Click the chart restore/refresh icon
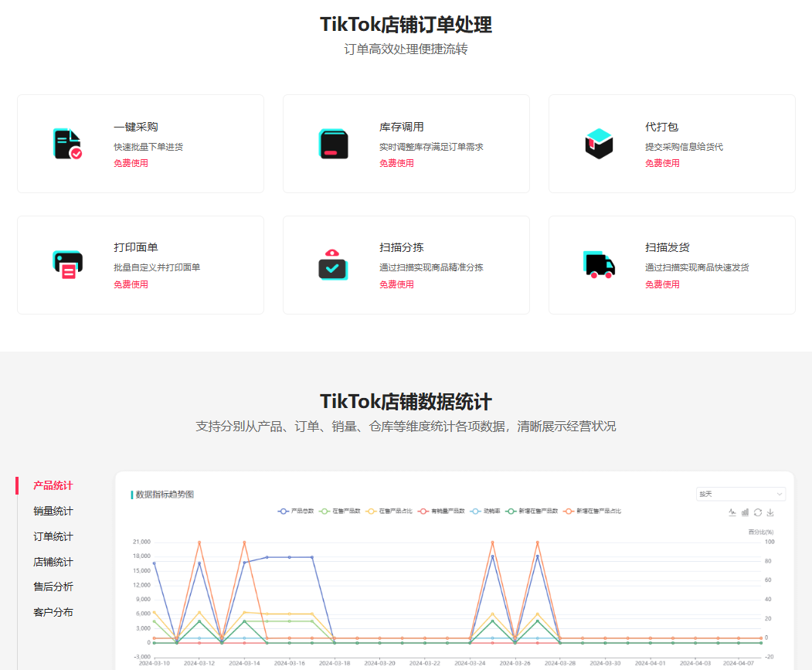This screenshot has width=812, height=670. point(758,512)
